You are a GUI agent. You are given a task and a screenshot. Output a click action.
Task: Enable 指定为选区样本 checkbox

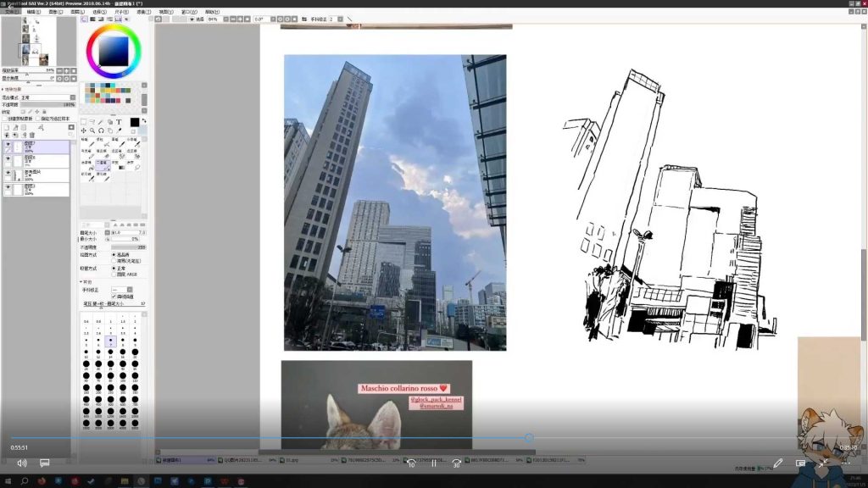pos(37,119)
